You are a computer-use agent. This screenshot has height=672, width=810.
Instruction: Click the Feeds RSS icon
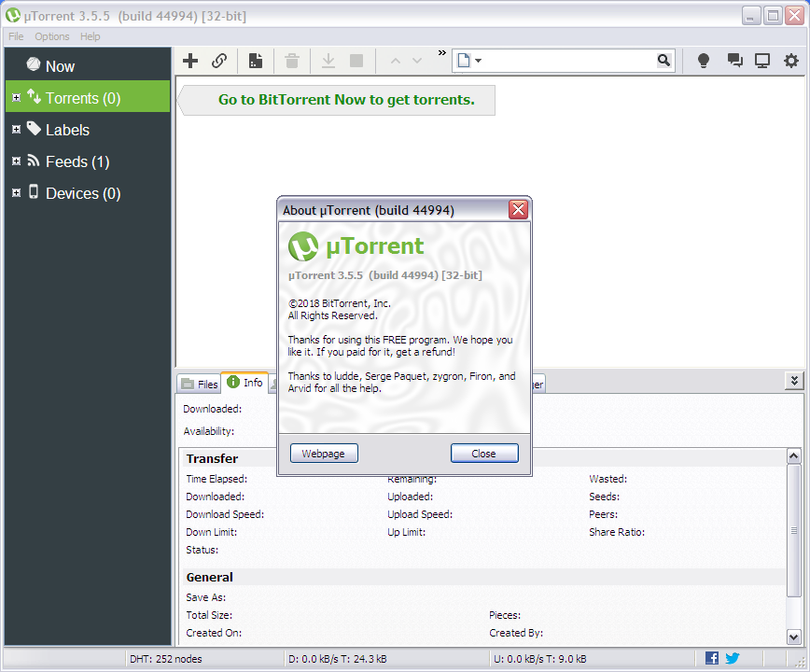pos(34,161)
